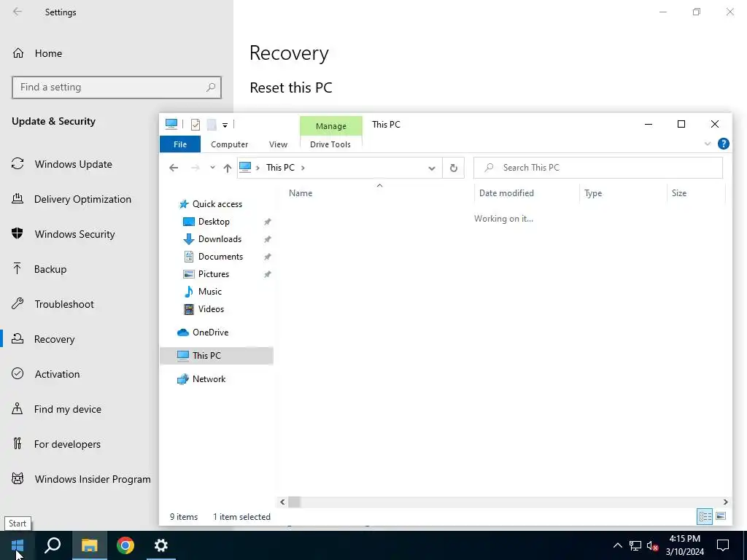The width and height of the screenshot is (747, 560).
Task: Expand the ribbon with the chevron
Action: coord(708,144)
